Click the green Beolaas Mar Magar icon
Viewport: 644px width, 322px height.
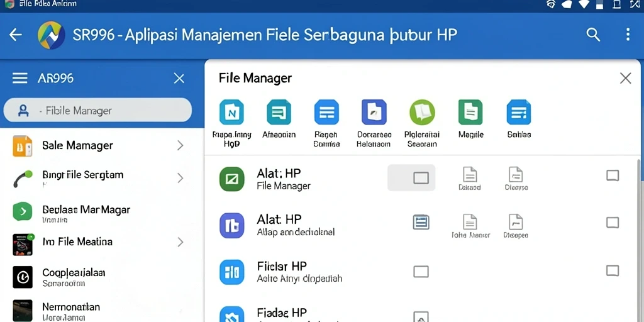click(x=22, y=211)
